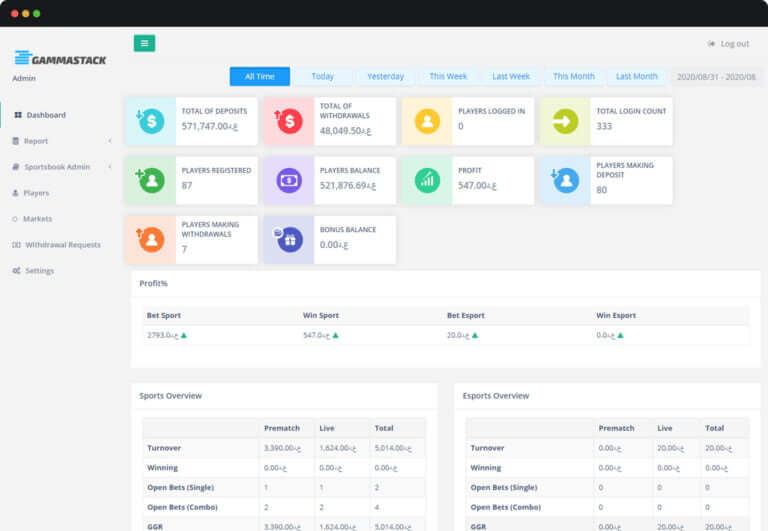Click the Dashboard grid icon in sidebar
Viewport: 768px width, 531px height.
(x=18, y=115)
